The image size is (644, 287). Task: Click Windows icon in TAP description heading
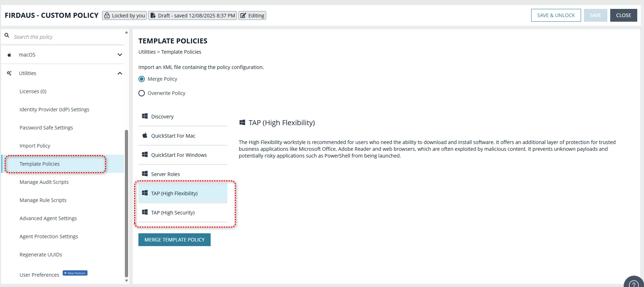(242, 122)
